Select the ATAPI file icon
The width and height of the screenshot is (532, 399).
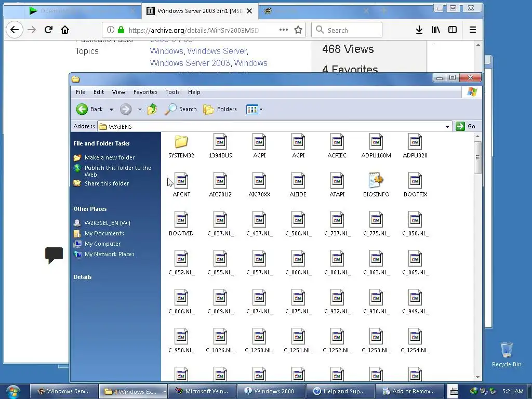(337, 181)
